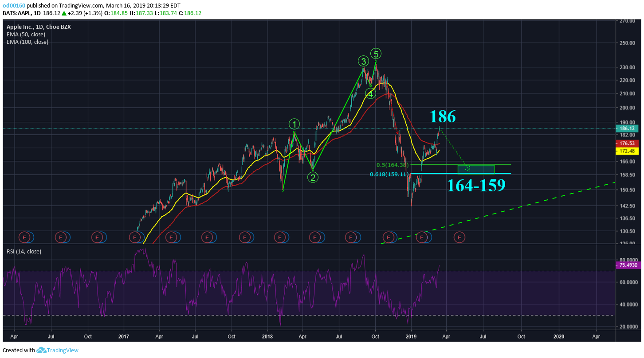Click the yellow 172.48 EMA price tag

626,151
